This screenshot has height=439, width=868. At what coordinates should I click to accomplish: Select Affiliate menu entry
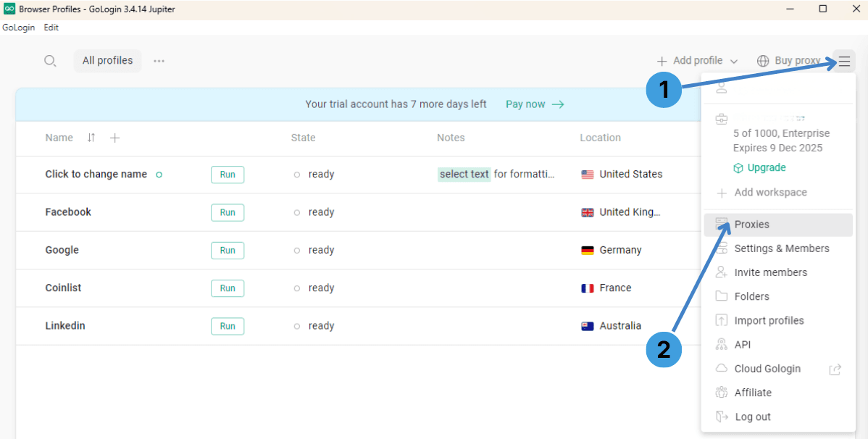pyautogui.click(x=778, y=393)
